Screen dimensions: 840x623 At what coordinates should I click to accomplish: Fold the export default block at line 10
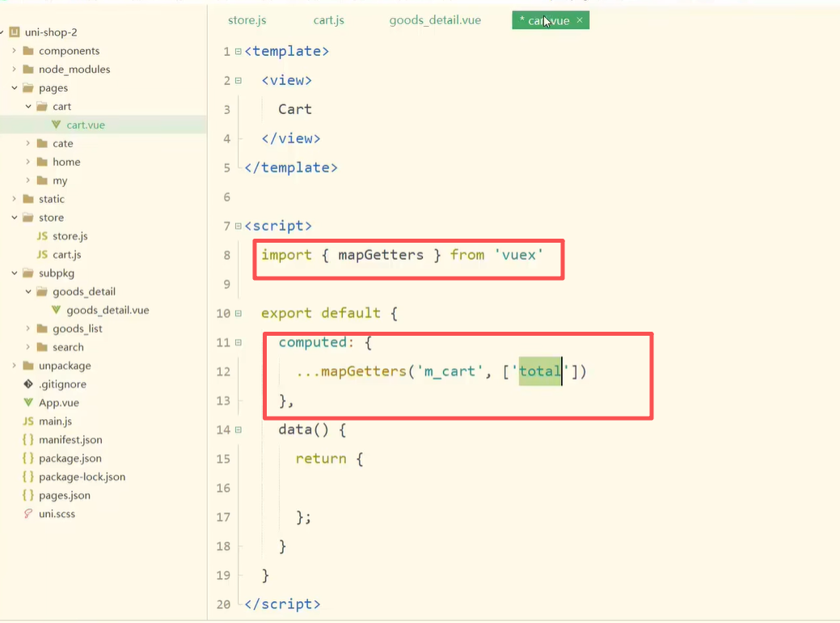pos(238,313)
